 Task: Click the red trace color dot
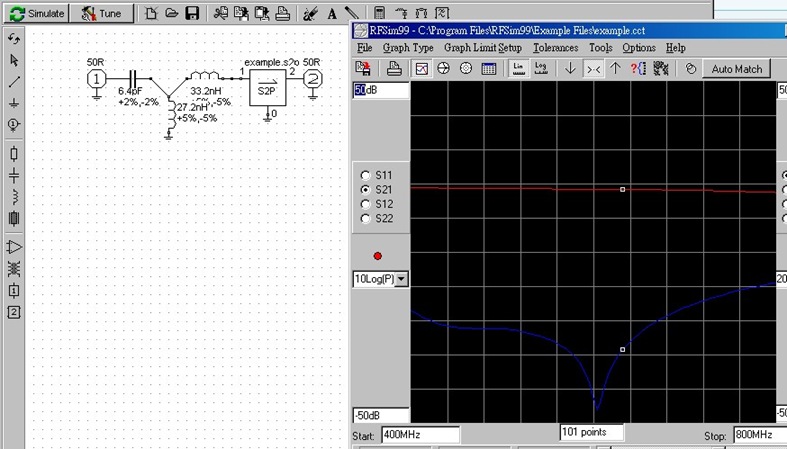click(378, 256)
